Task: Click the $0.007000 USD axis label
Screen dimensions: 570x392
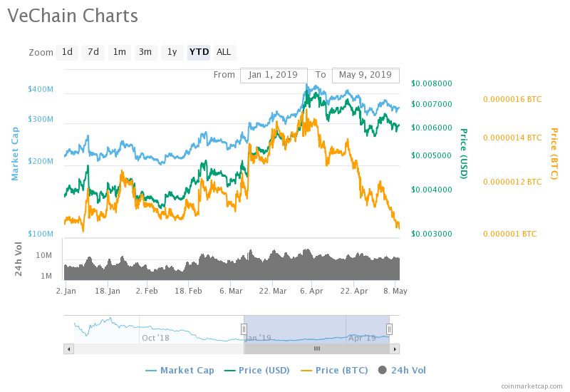Action: coord(432,104)
